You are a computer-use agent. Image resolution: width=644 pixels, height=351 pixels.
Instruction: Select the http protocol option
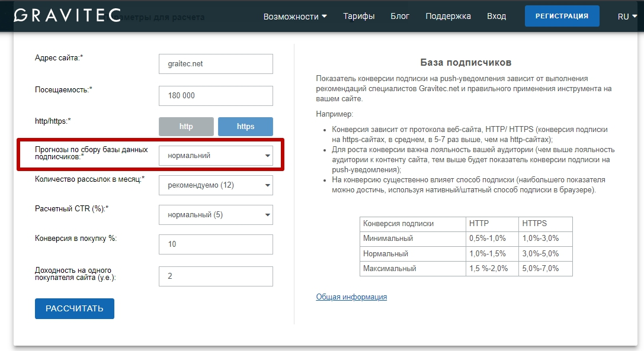coord(186,127)
